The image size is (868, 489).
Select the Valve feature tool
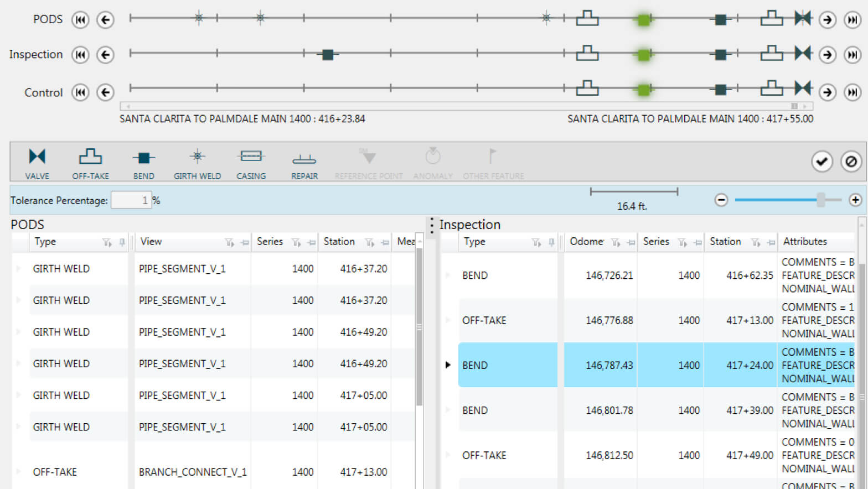pos(37,162)
